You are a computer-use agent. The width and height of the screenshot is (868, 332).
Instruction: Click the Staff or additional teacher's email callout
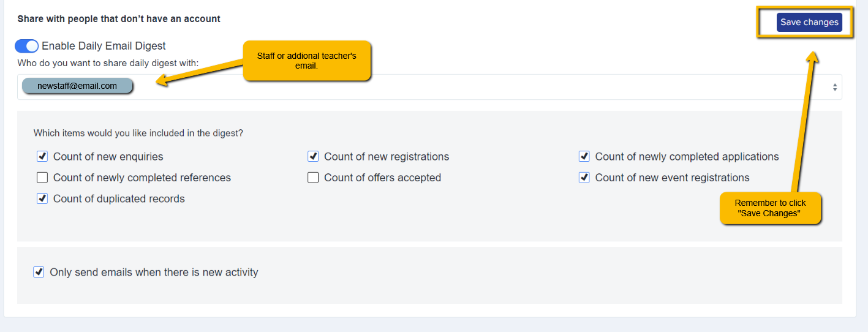307,61
